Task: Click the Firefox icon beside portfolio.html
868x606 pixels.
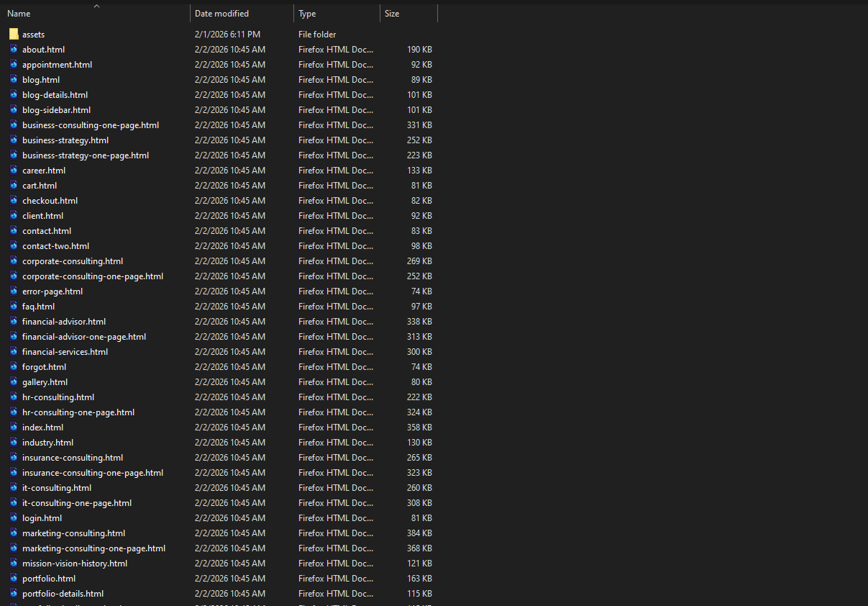Action: (14, 578)
